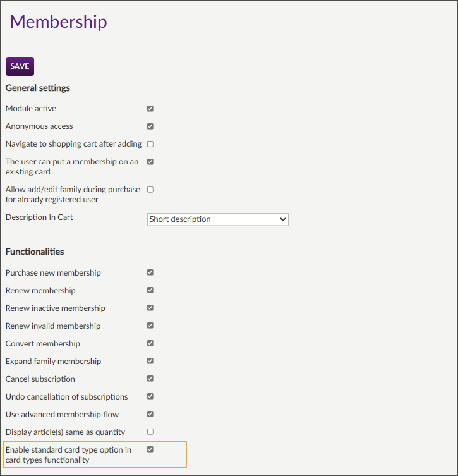The image size is (458, 476).
Task: Open the Description In Cart dropdown
Action: (218, 219)
